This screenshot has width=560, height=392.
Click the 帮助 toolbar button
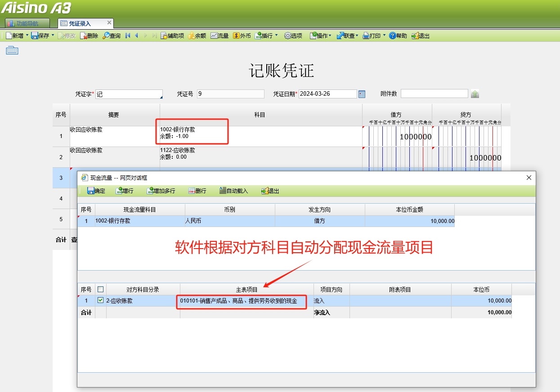[398, 36]
